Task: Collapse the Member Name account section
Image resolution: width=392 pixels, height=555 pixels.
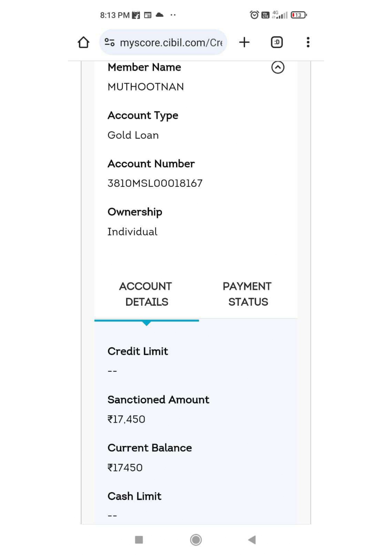Action: click(x=278, y=67)
